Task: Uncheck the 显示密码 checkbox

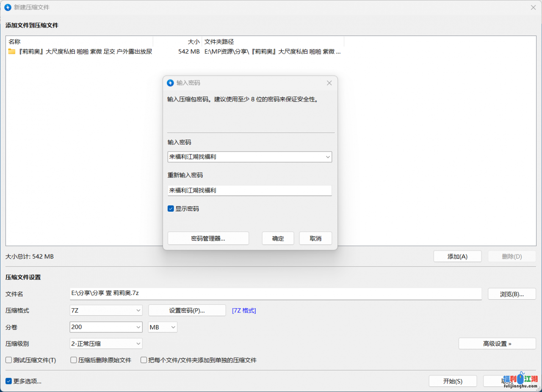Action: 171,209
